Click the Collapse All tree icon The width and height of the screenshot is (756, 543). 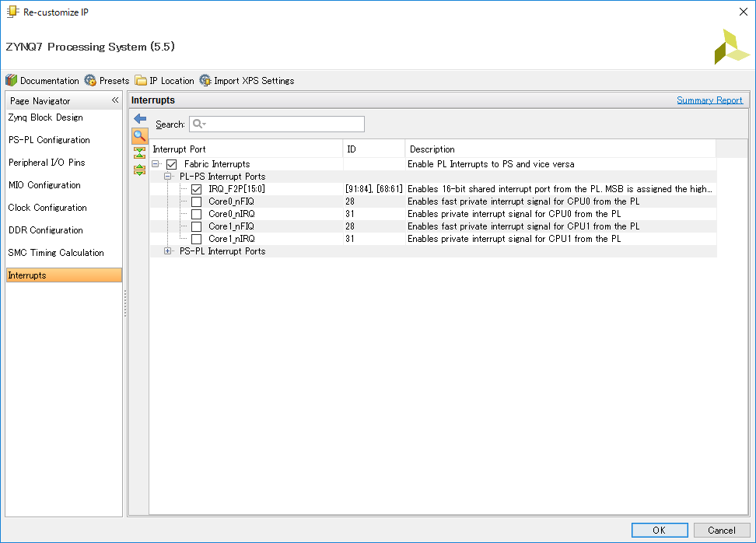point(140,153)
